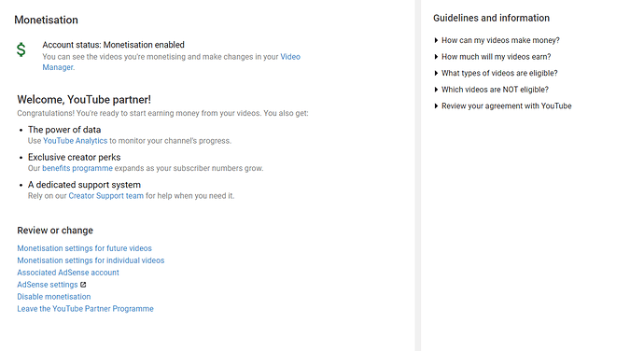Viewport: 644px width, 351px height.
Task: Click the green dollar sign monetisation icon
Action: [21, 49]
